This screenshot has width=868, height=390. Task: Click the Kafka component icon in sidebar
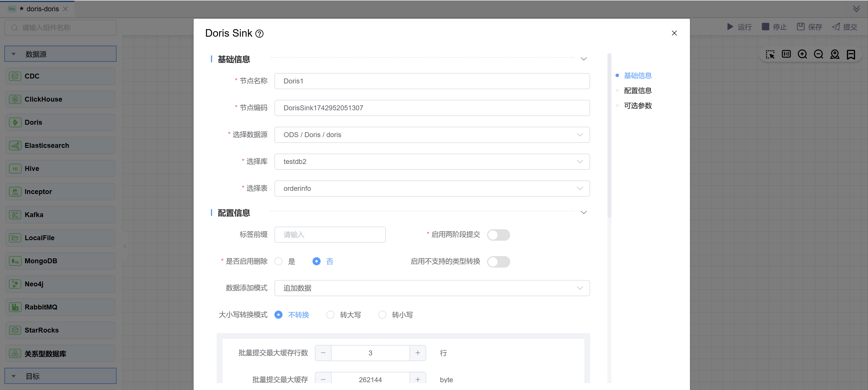15,215
